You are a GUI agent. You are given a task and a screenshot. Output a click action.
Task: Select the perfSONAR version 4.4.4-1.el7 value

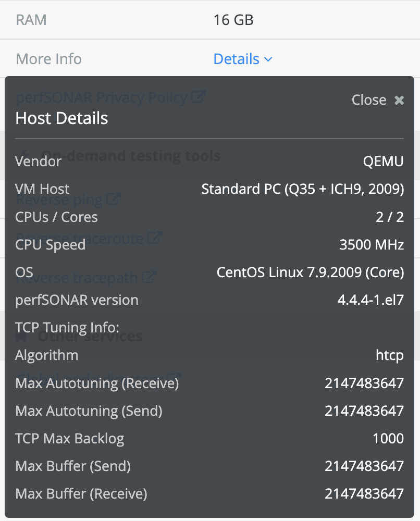[x=370, y=300]
